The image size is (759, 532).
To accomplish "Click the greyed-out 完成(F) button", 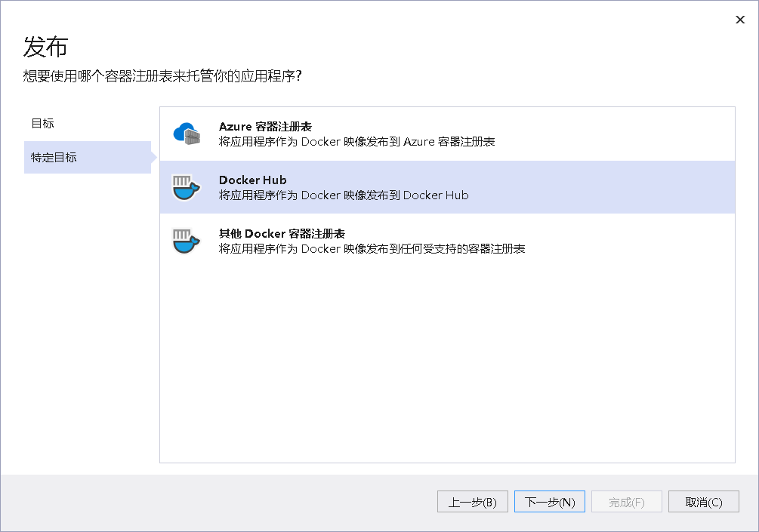I will point(626,502).
